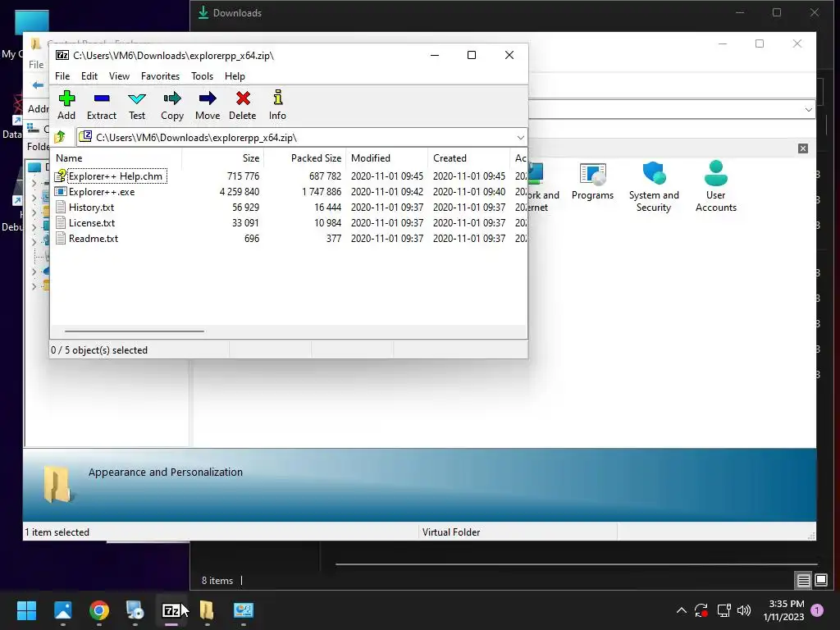Select the History.txt file
The width and height of the screenshot is (840, 630).
coord(91,208)
